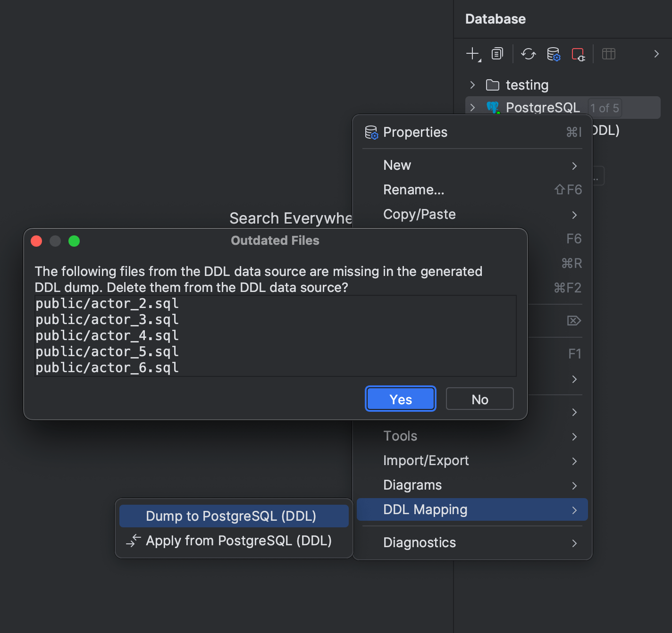The image size is (672, 633).
Task: Open the Import/Export submenu
Action: click(426, 460)
